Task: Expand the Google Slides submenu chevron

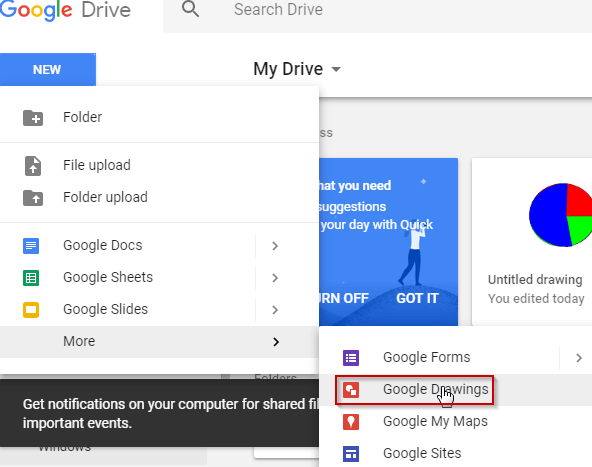Action: [275, 310]
